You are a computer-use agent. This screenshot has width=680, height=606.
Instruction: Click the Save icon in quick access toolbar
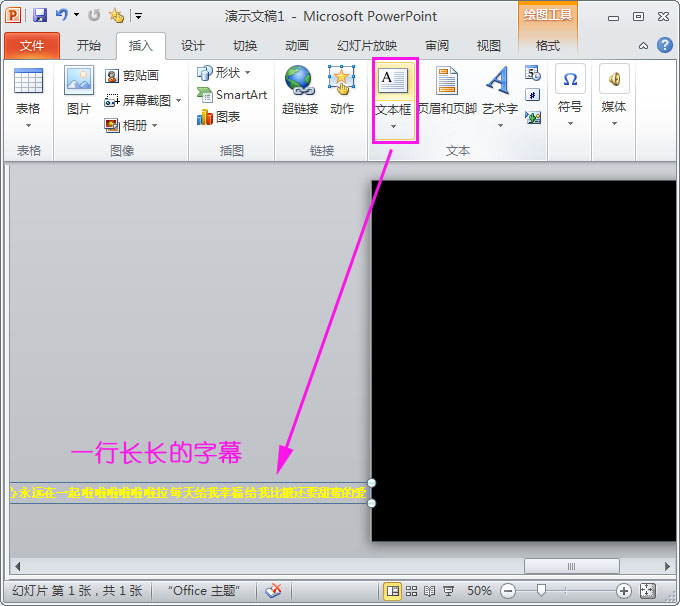[39, 16]
